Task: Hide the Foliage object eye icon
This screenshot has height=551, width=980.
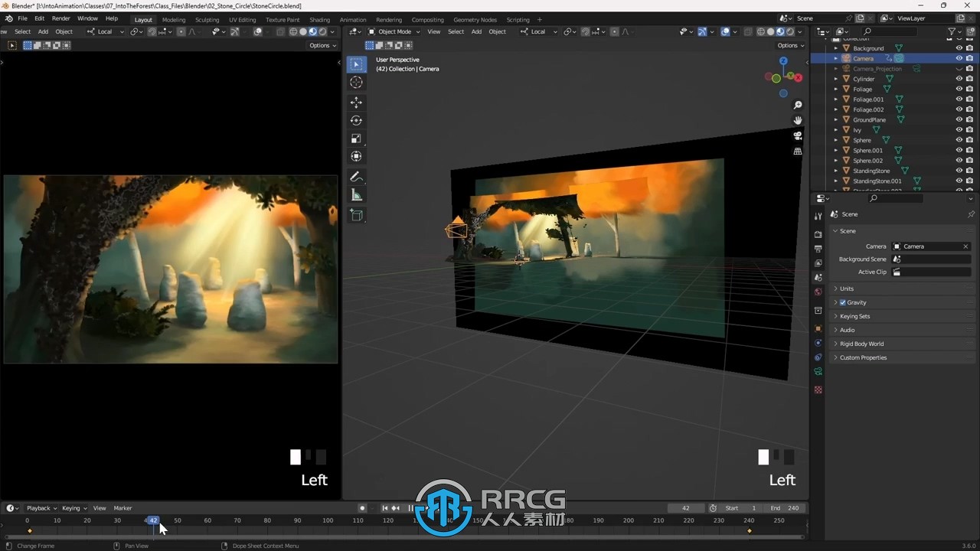Action: click(x=959, y=89)
